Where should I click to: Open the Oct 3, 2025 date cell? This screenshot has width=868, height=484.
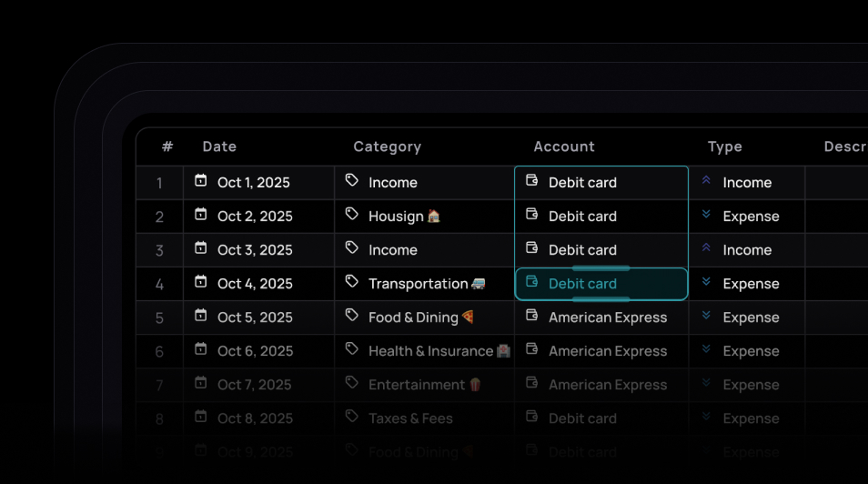tap(255, 250)
